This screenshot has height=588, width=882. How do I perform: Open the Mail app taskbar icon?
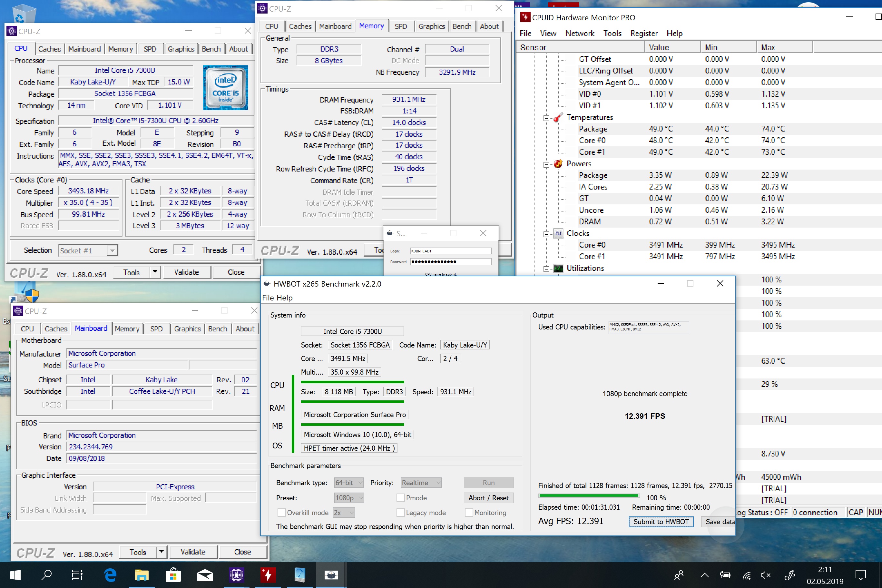205,575
